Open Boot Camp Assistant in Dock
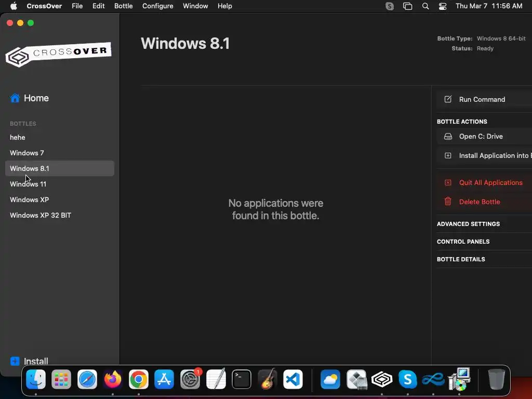The image size is (532, 399). coord(356,379)
